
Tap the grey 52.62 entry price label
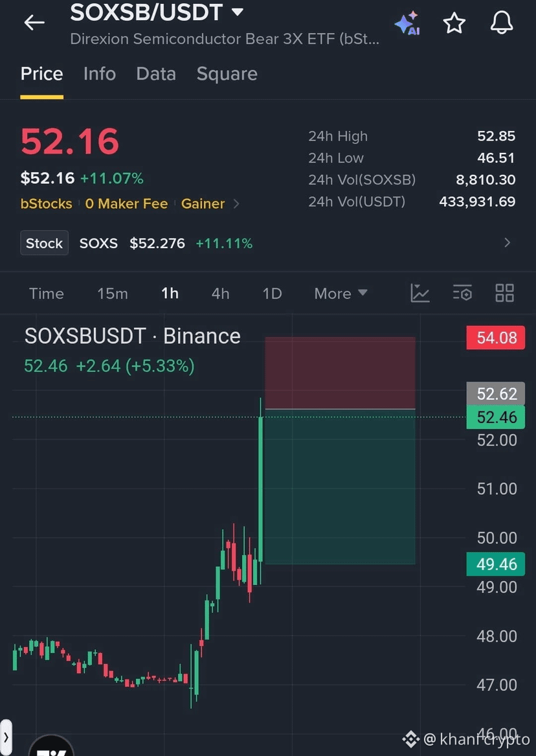[496, 393]
